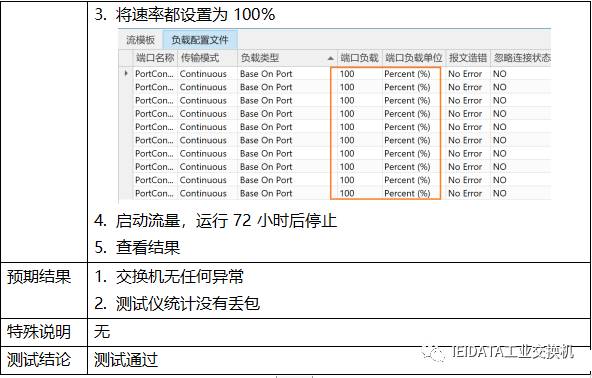This screenshot has width=592, height=378.
Task: Click the 传输模式 column header
Action: point(207,58)
